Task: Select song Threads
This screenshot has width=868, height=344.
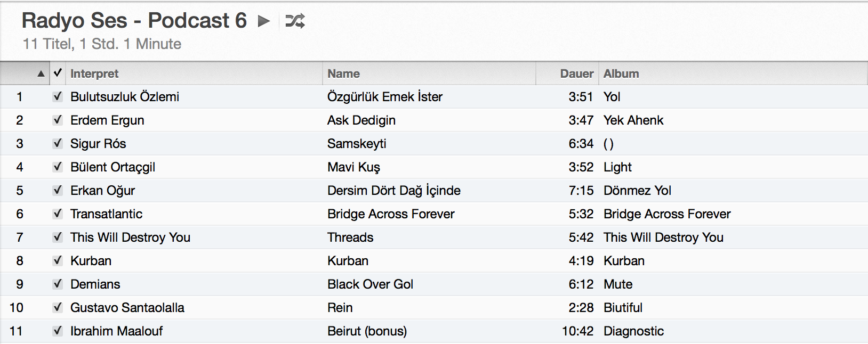Action: (x=350, y=237)
